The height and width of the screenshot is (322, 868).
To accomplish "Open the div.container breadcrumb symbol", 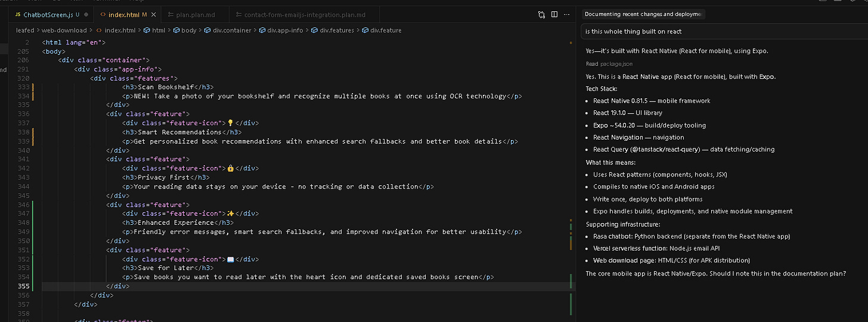I will pyautogui.click(x=232, y=30).
